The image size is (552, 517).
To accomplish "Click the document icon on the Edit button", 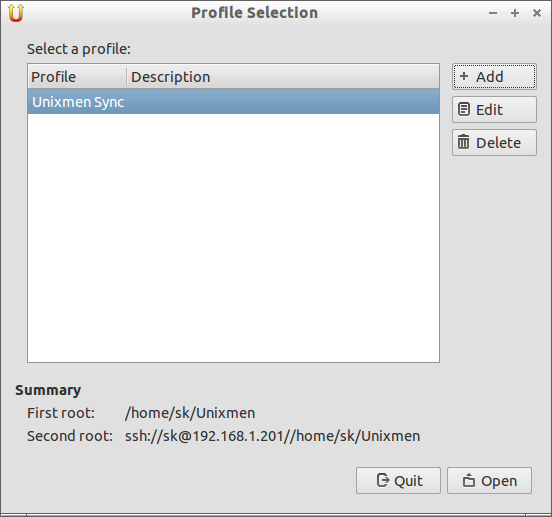I will click(464, 109).
